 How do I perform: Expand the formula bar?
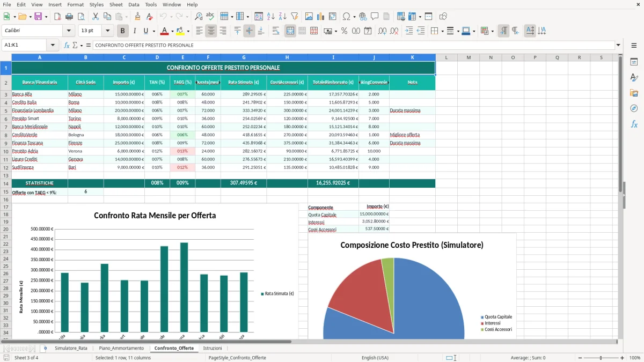[618, 45]
